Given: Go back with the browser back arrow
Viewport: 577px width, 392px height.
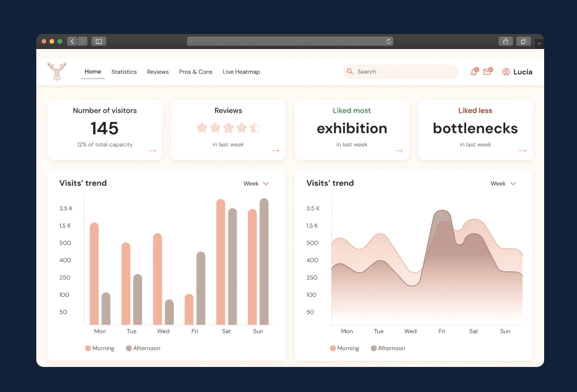Looking at the screenshot, I should 72,41.
